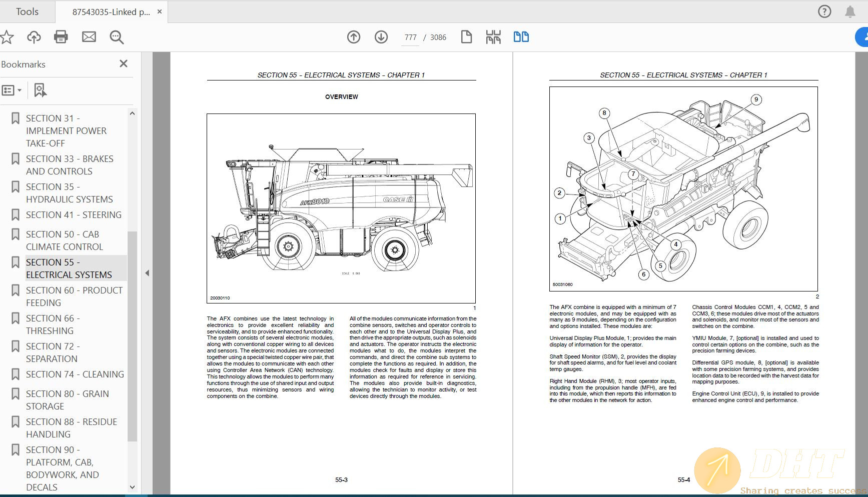Image resolution: width=868 pixels, height=497 pixels.
Task: Click bookmark icon beside SECTION 60 - PRODUCT FEEDING
Action: tap(16, 290)
